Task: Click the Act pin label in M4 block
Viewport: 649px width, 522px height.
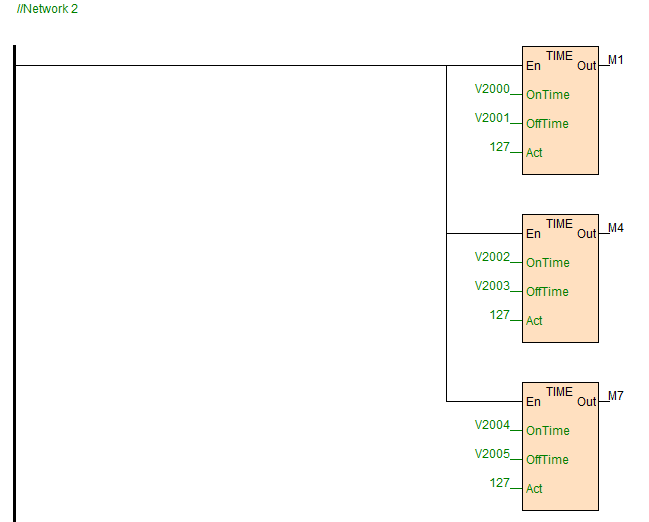Action: click(534, 321)
